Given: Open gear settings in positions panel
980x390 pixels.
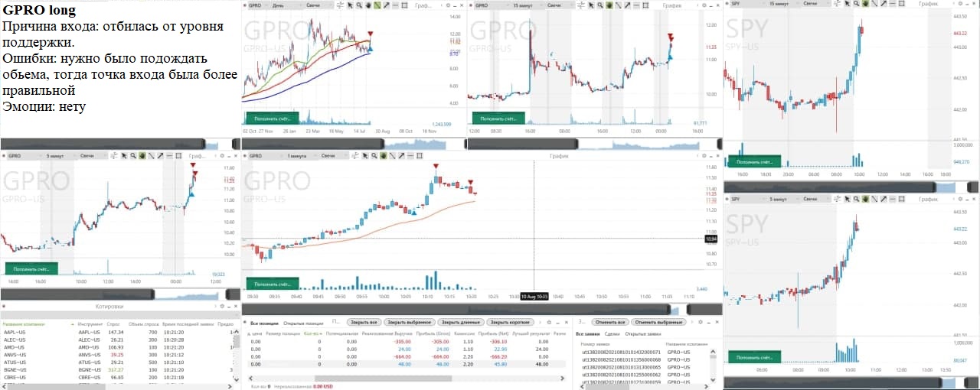Looking at the screenshot, I should point(548,322).
